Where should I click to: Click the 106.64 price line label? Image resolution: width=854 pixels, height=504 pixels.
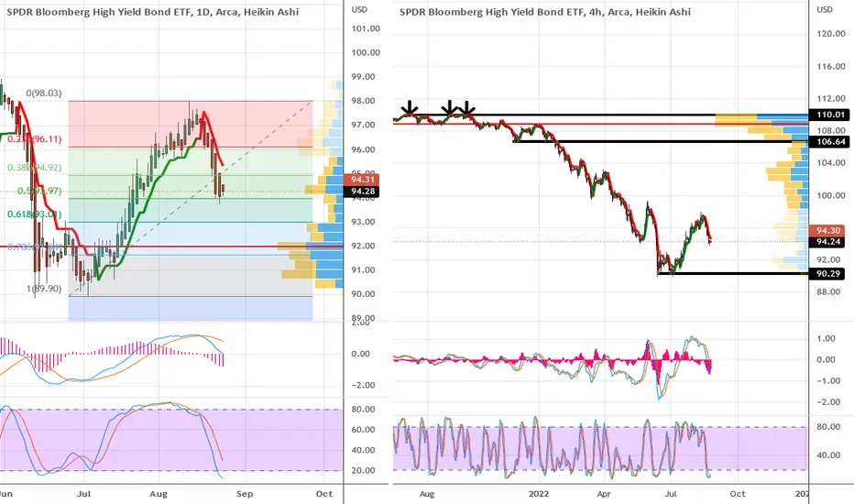830,142
